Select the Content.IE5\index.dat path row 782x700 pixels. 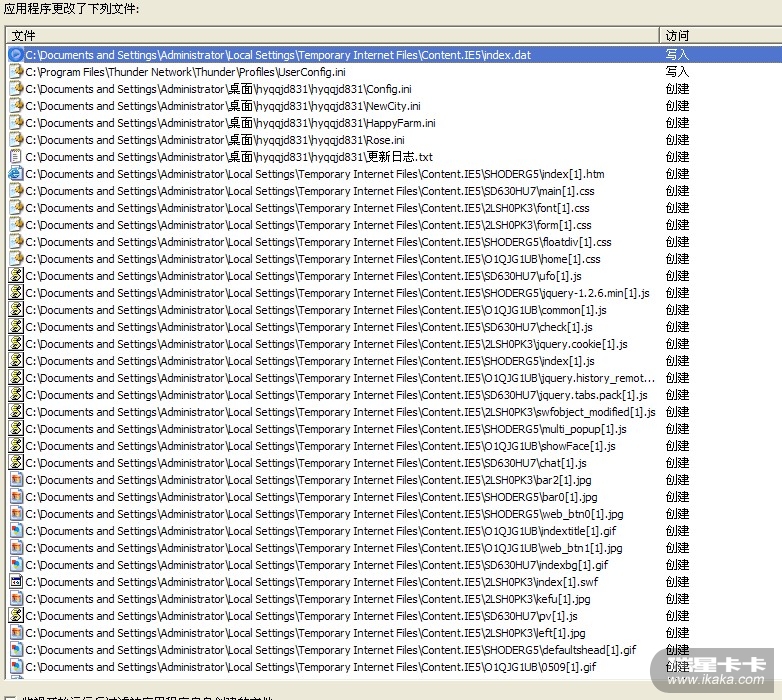click(278, 55)
